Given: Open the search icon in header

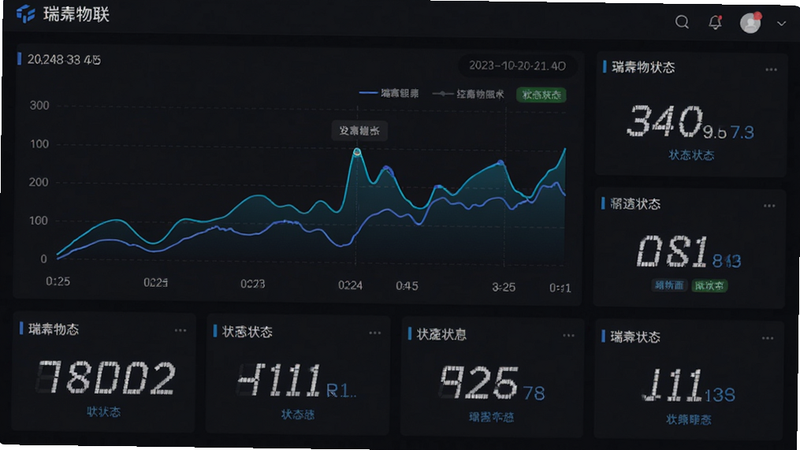Looking at the screenshot, I should coord(682,22).
